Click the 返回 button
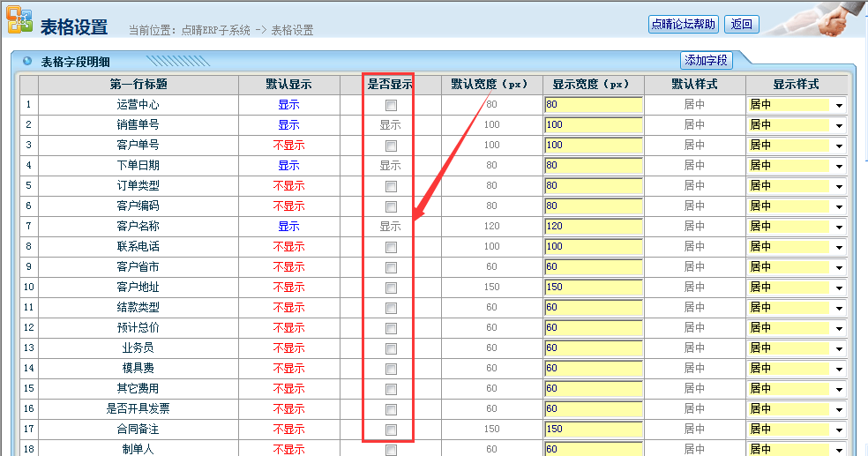This screenshot has width=868, height=456. pos(741,24)
